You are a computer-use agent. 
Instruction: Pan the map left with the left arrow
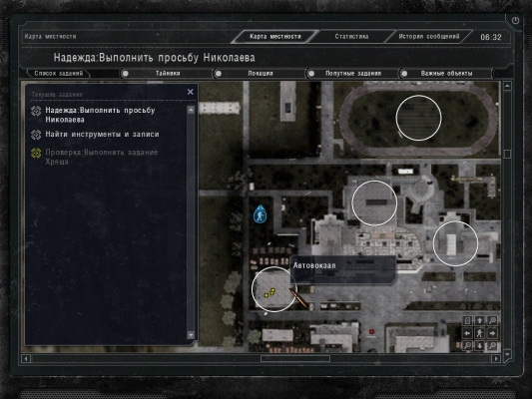click(467, 333)
